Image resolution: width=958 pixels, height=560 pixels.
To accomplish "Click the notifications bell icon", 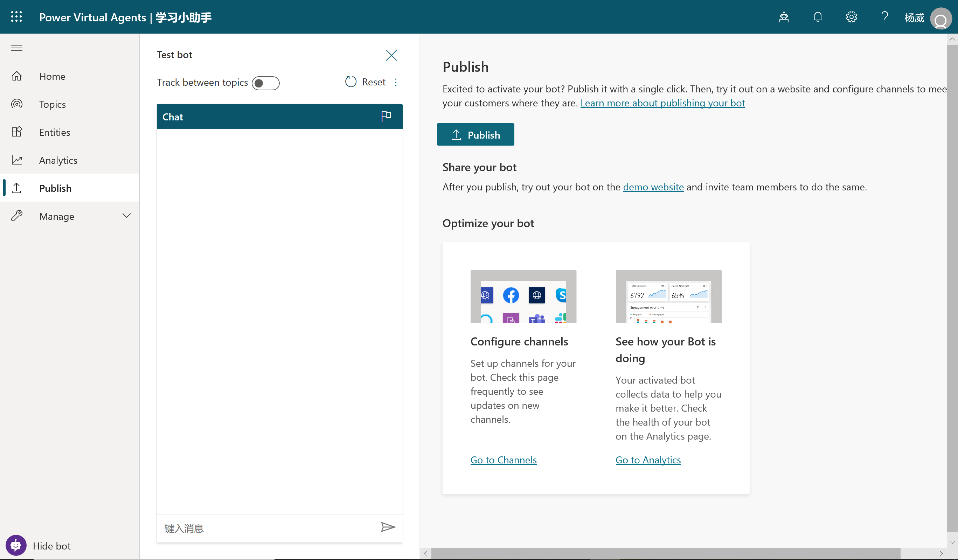I will pos(818,17).
